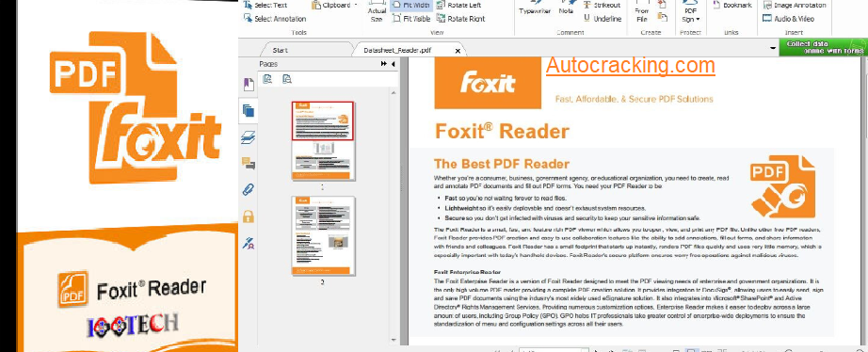The height and width of the screenshot is (352, 868).
Task: Click the Foxit Enterprise Reader subheading
Action: 467,272
